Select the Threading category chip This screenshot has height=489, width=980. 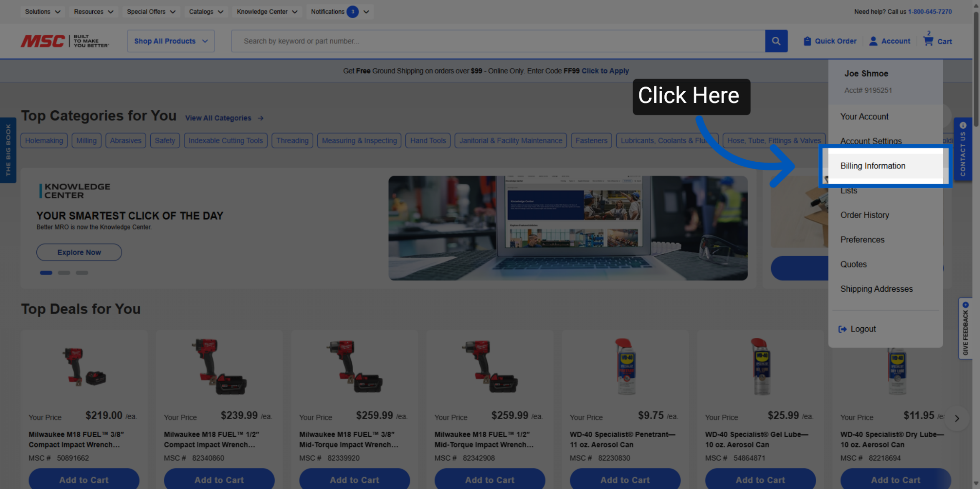click(292, 141)
